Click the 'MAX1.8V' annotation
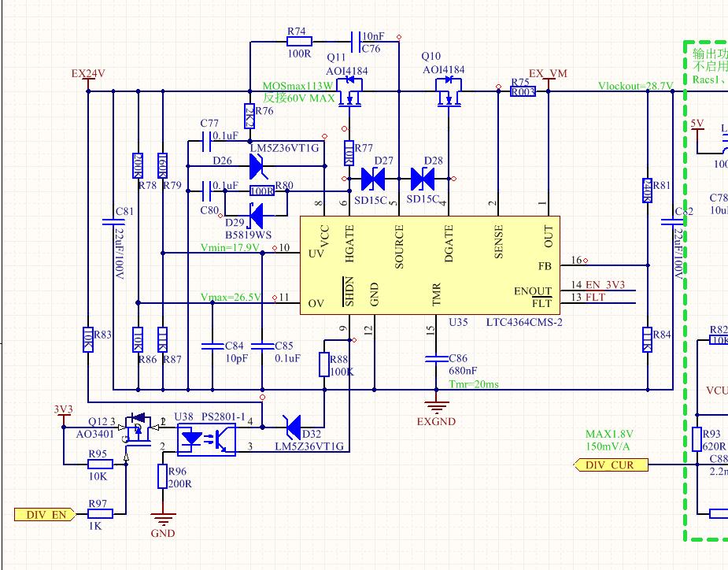The width and height of the screenshot is (728, 570). [x=609, y=435]
